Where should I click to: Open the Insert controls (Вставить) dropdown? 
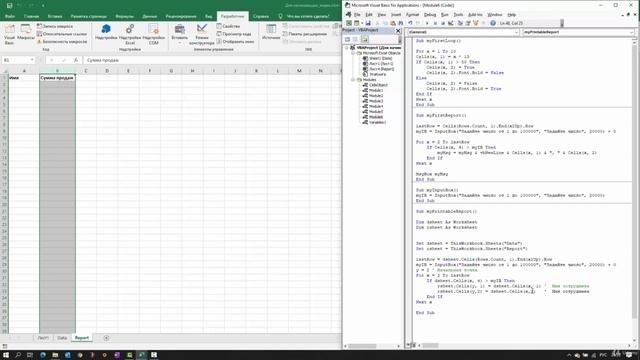click(x=180, y=34)
